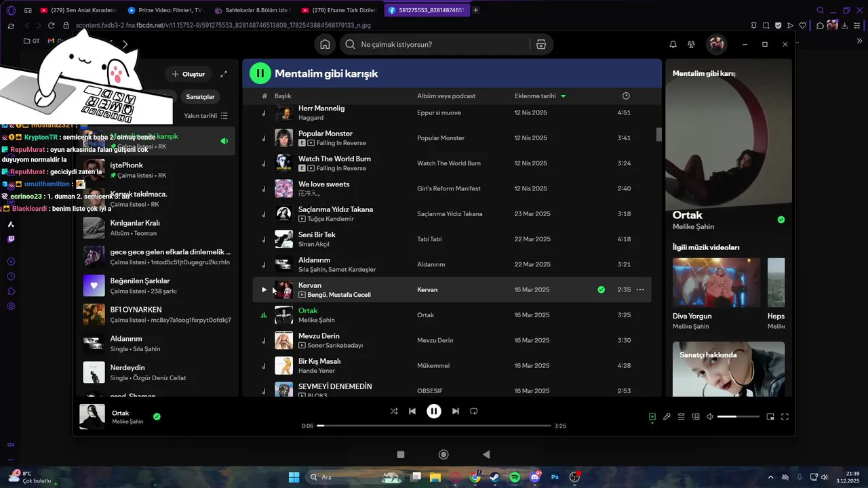Viewport: 868px width, 488px height.
Task: Click the Bir Kış Masalı cover thumbnail
Action: click(283, 365)
